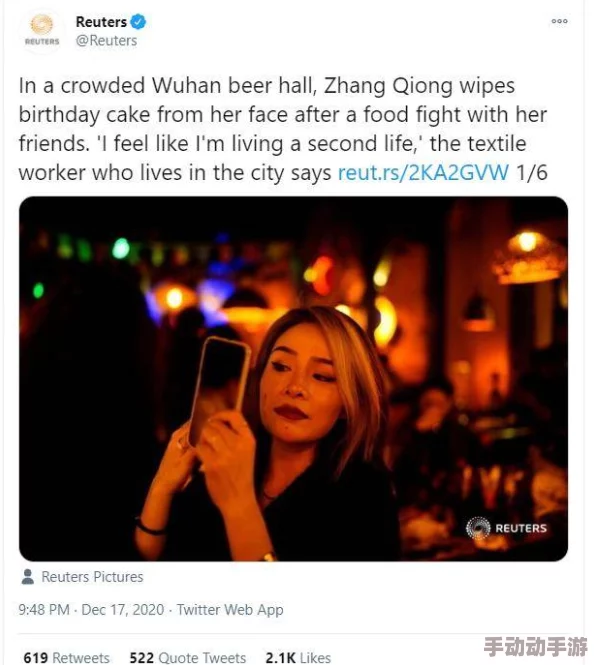Click the 9:48 PM timestamp
This screenshot has width=594, height=665.
(44, 609)
